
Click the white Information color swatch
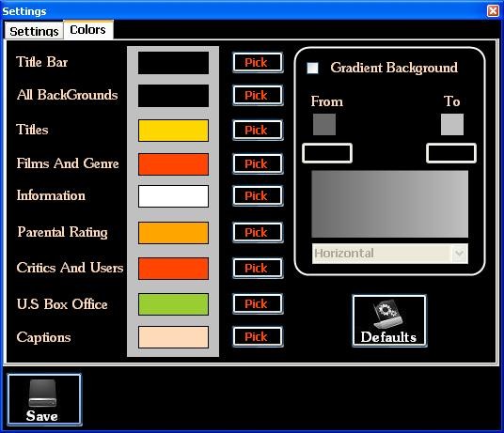[x=173, y=196]
